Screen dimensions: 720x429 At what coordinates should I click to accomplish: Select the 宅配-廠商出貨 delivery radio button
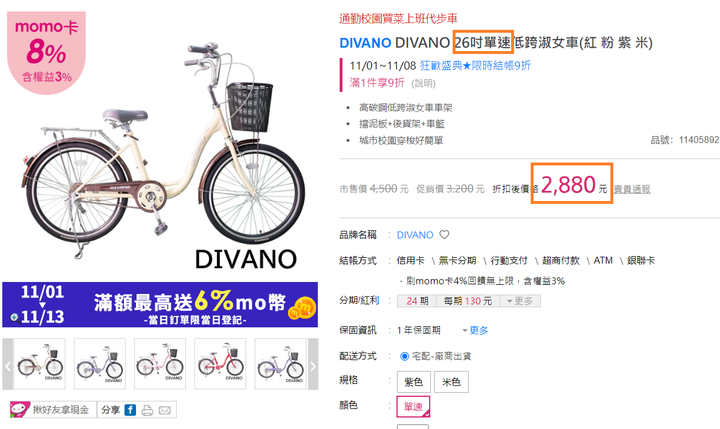[404, 356]
